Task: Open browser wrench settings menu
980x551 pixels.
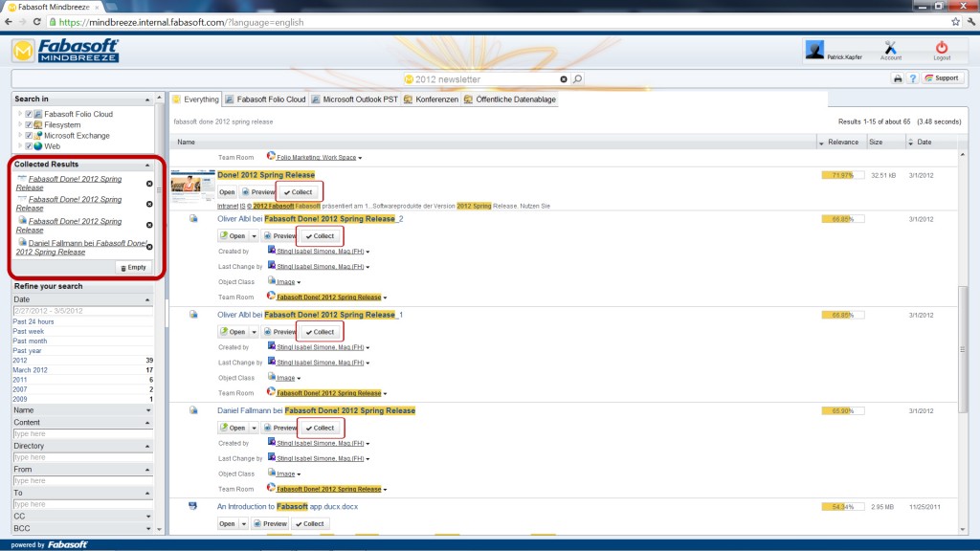Action: pyautogui.click(x=971, y=22)
